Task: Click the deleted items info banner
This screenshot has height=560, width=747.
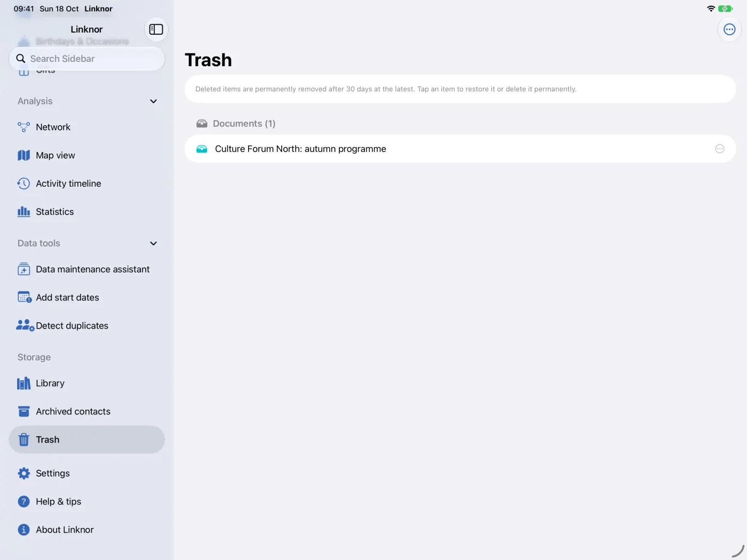Action: tap(460, 89)
